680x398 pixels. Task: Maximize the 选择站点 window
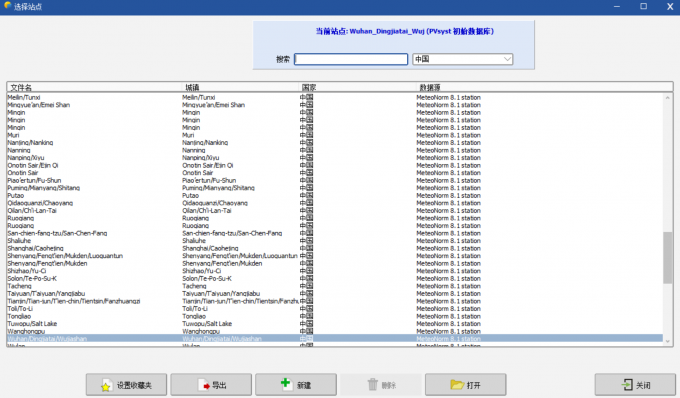tap(644, 7)
